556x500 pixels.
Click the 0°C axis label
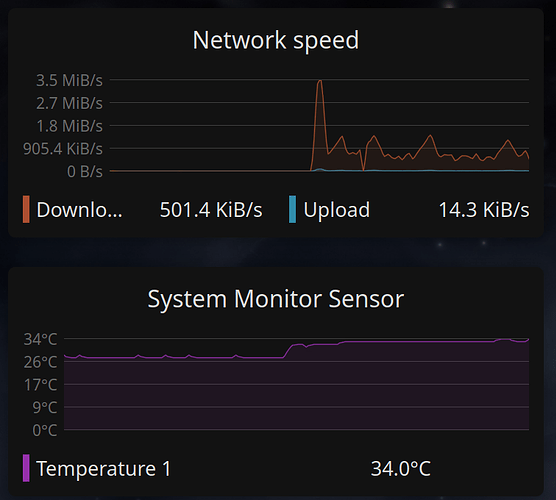click(x=45, y=430)
